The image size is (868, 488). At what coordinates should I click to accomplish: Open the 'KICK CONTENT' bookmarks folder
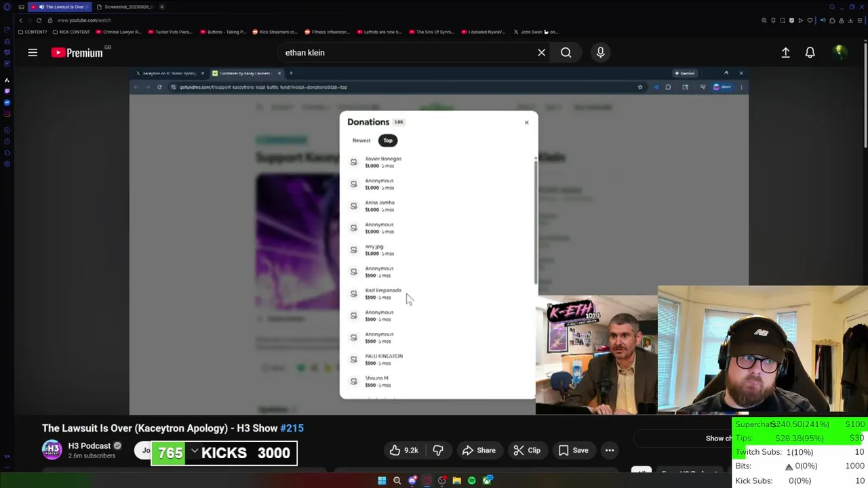pos(71,32)
